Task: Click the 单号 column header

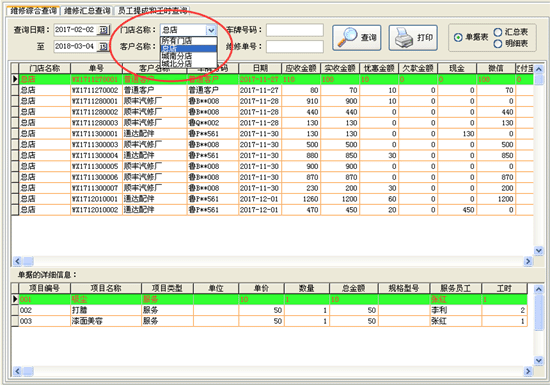Action: (96, 68)
